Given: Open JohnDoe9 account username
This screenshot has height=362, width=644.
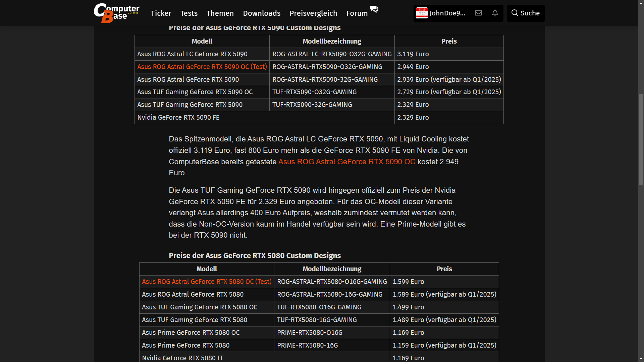Looking at the screenshot, I should [x=447, y=13].
